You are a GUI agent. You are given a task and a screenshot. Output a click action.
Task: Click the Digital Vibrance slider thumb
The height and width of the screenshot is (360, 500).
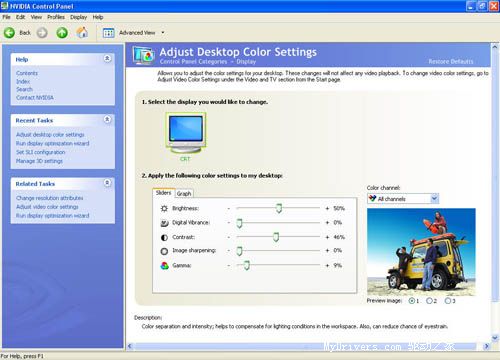click(x=239, y=223)
